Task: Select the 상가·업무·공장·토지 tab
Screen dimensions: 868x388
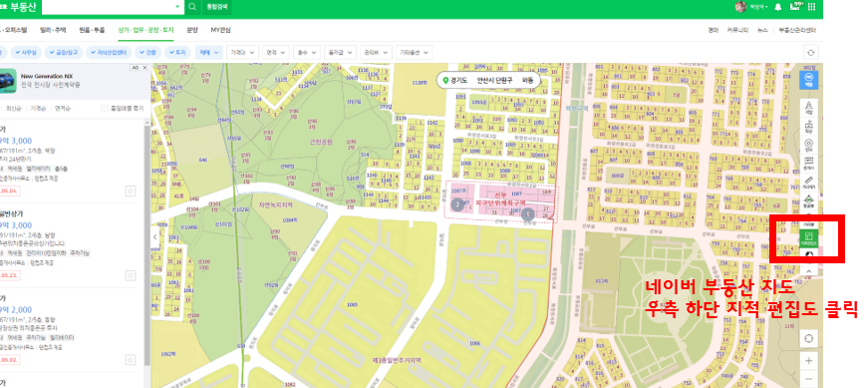Action: (x=145, y=30)
